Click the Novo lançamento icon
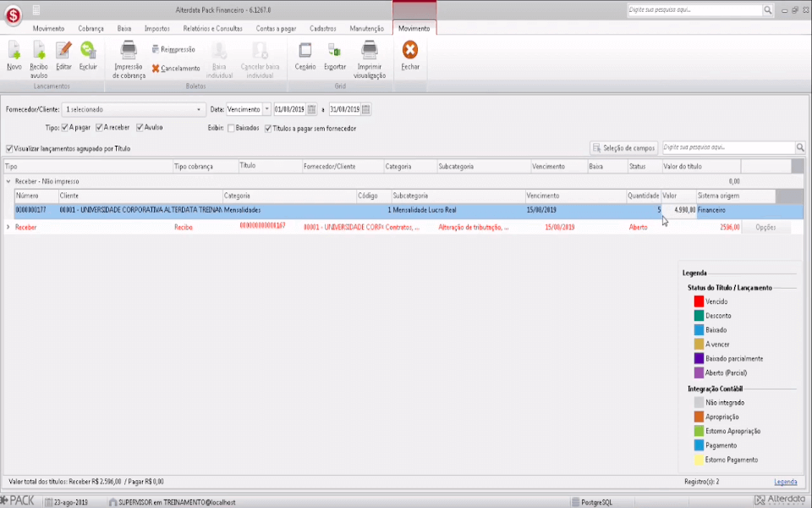 click(14, 51)
